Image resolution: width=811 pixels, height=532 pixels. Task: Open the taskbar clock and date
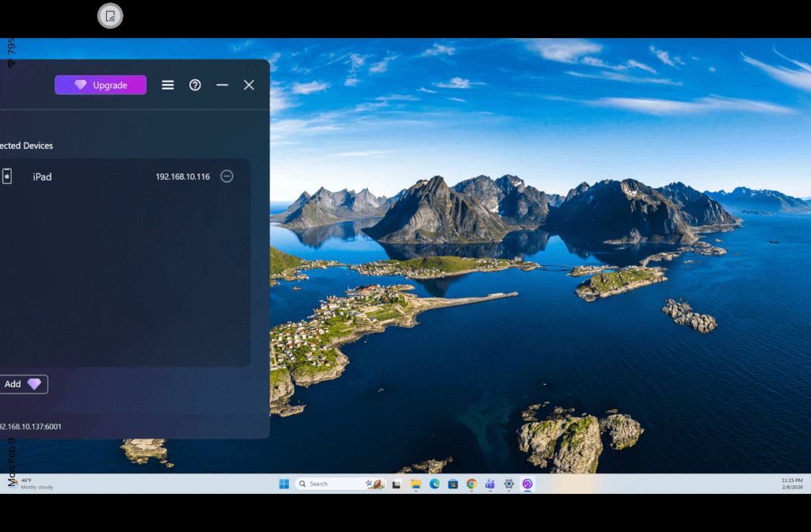(792, 484)
